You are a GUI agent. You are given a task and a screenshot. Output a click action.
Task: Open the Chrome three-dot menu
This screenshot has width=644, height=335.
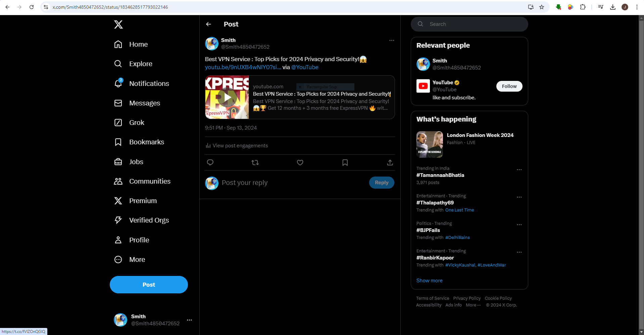coord(637,7)
